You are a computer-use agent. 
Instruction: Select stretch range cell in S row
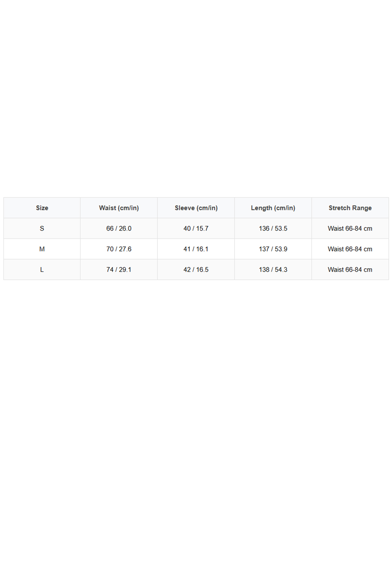pos(350,228)
